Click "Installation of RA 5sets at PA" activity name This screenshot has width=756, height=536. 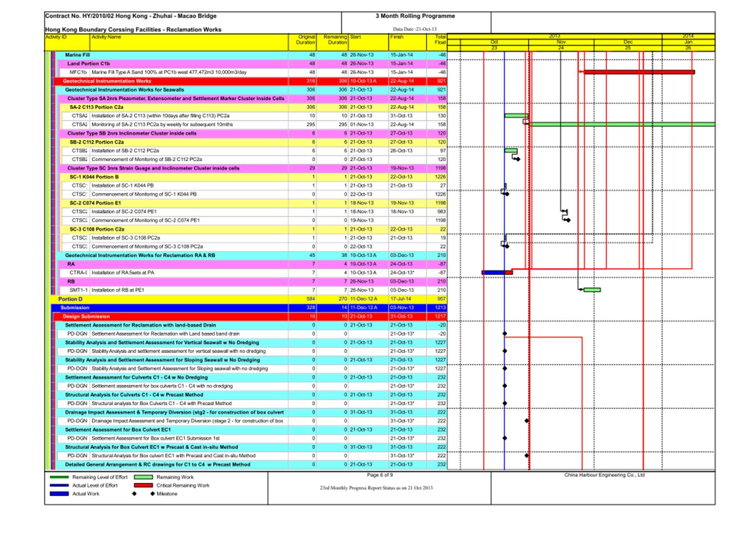(123, 273)
